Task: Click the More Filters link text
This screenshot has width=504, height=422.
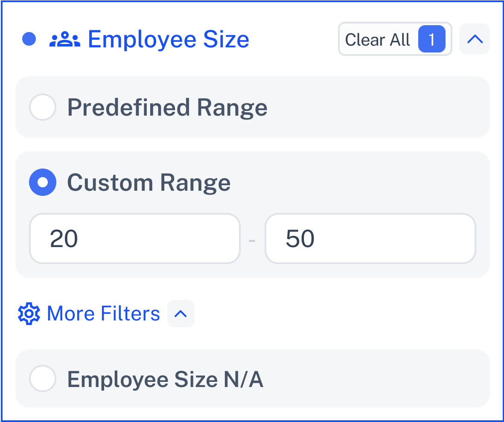Action: point(103,314)
